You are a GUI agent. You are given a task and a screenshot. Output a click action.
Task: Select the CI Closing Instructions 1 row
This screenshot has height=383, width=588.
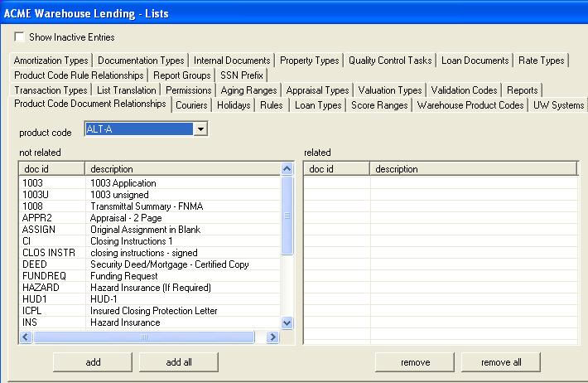coord(150,241)
